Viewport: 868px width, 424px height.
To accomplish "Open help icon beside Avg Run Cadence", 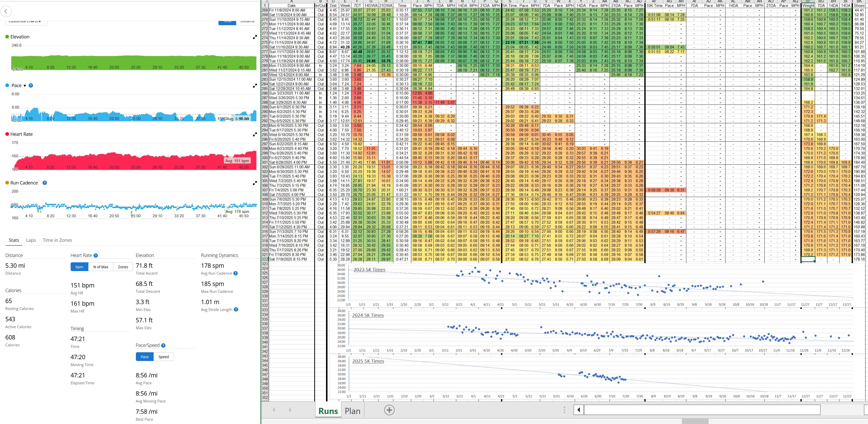I will [x=235, y=273].
